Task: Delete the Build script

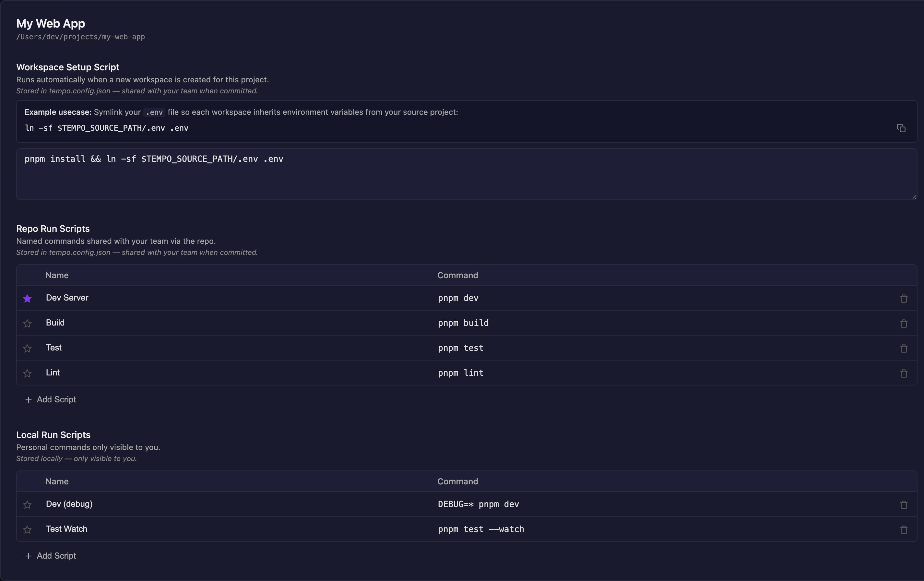Action: coord(904,323)
